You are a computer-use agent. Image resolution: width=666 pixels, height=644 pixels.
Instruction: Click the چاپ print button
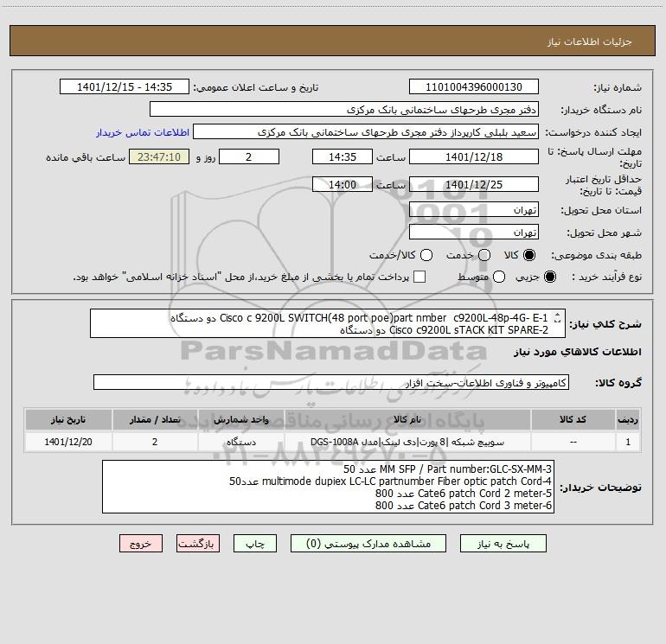tap(255, 544)
